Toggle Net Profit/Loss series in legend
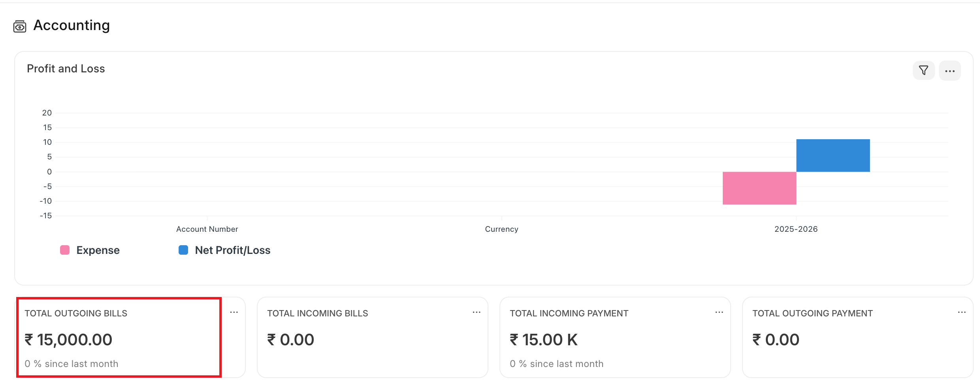The image size is (980, 386). click(232, 250)
